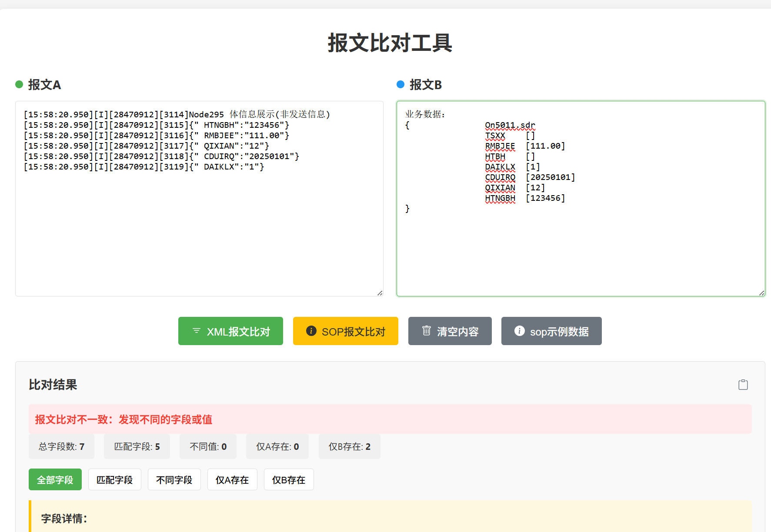Click CDUIRQ [20250101] line in 报文B
This screenshot has width=771, height=532.
click(530, 177)
